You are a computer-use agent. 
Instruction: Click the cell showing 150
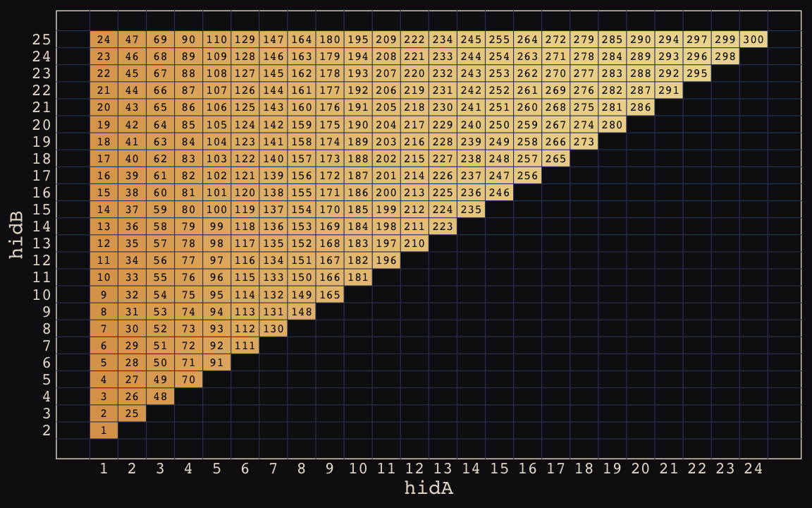tap(302, 277)
